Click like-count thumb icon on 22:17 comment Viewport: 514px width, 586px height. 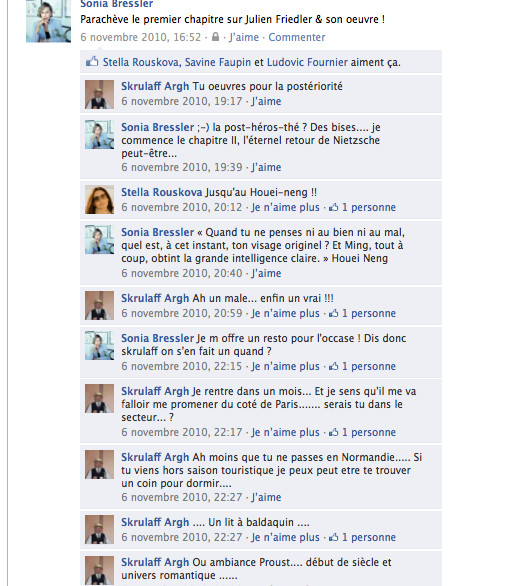coord(333,432)
